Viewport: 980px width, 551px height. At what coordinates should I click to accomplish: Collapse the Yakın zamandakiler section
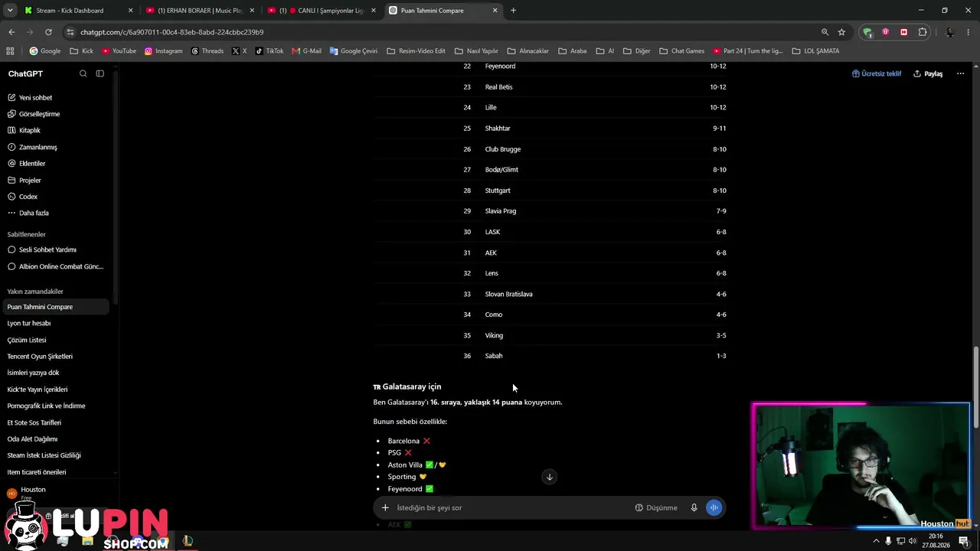[35, 292]
